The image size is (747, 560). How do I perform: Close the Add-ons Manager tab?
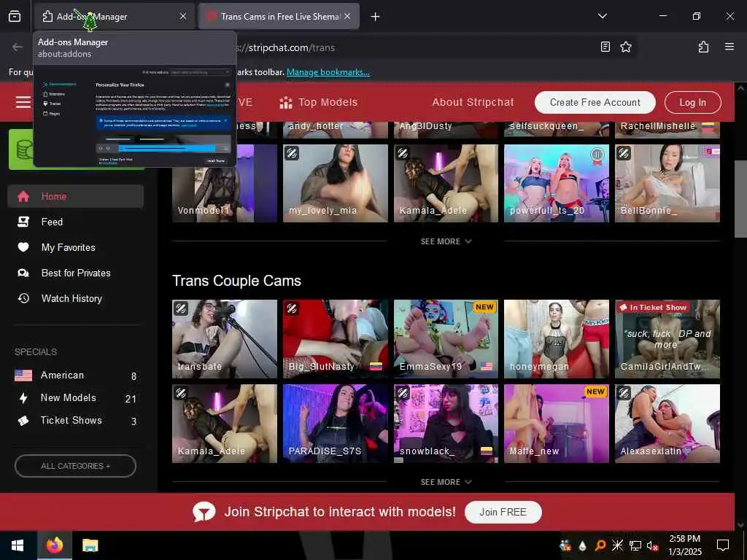183,16
